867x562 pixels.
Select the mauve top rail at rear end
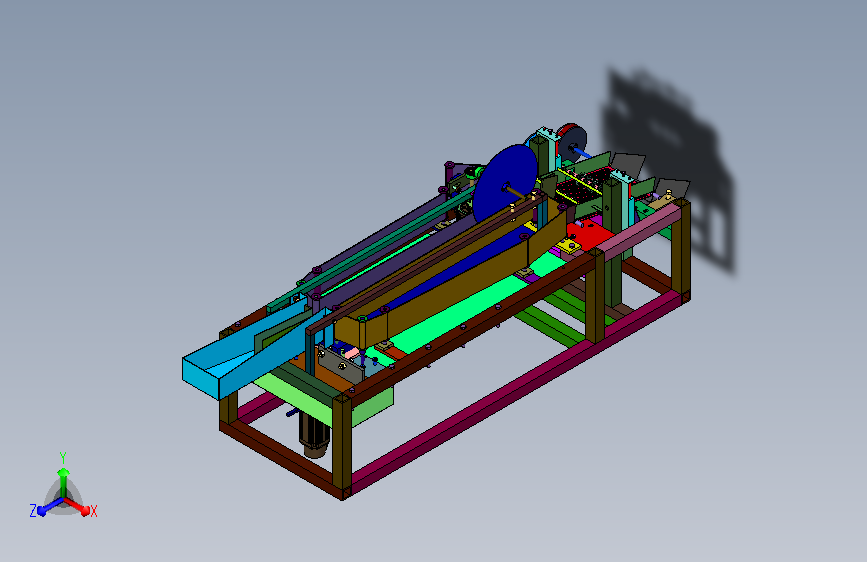pos(639,232)
